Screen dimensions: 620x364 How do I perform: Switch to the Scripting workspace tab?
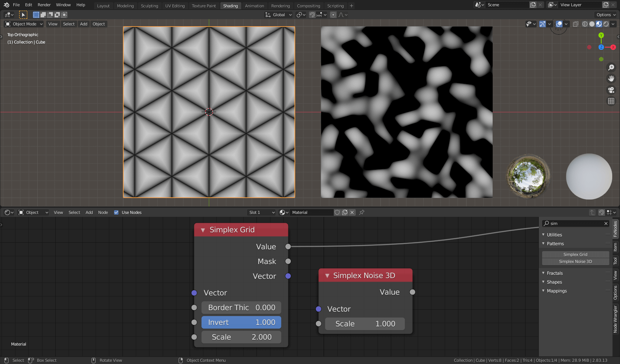tap(335, 6)
